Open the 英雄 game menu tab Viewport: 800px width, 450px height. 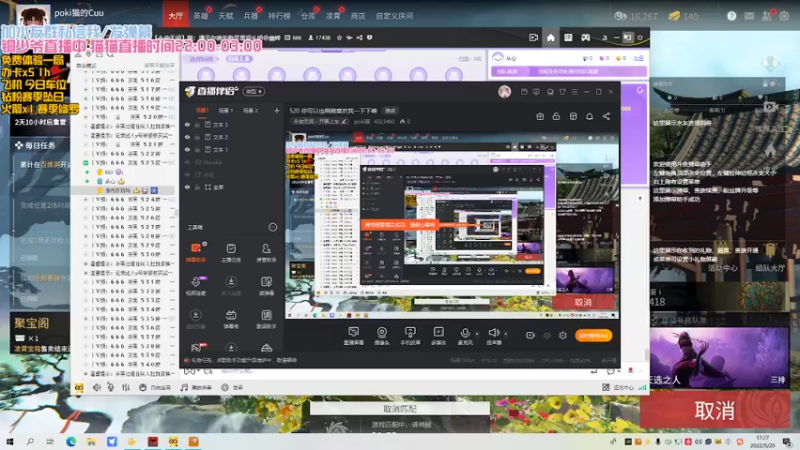pyautogui.click(x=201, y=16)
